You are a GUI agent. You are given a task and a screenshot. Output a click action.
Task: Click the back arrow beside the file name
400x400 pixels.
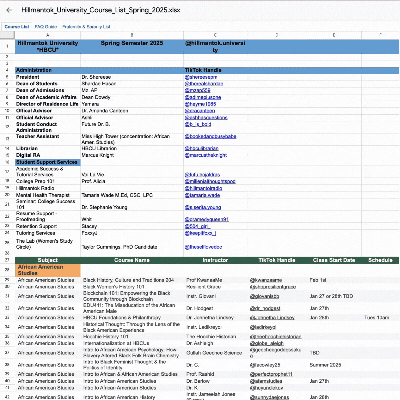click(x=9, y=10)
